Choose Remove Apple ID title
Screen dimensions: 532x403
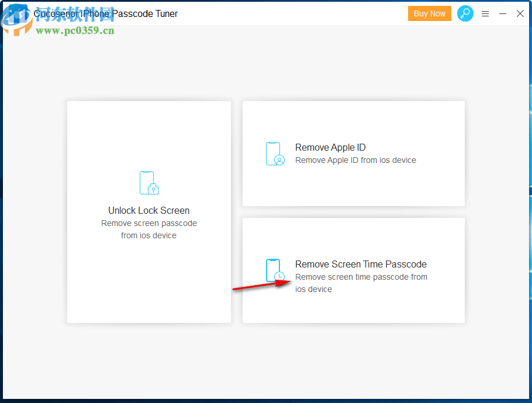tap(330, 147)
